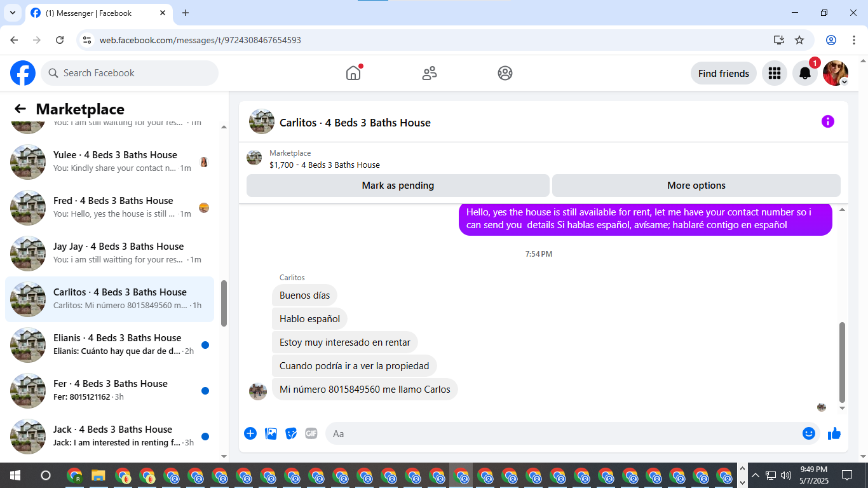Select the Carlitos conversation in the list
The width and height of the screenshot is (868, 488).
(109, 299)
